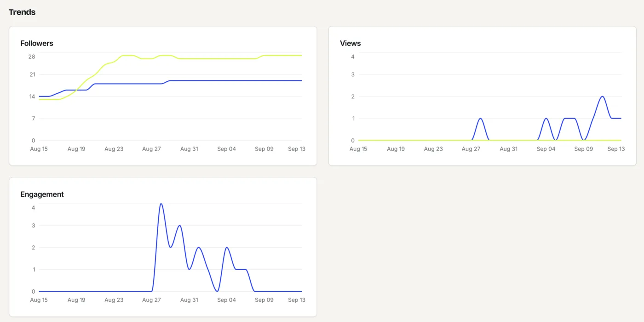This screenshot has height=322, width=644.
Task: Click Sep 13 on the Followers chart axis
Action: coord(297,149)
